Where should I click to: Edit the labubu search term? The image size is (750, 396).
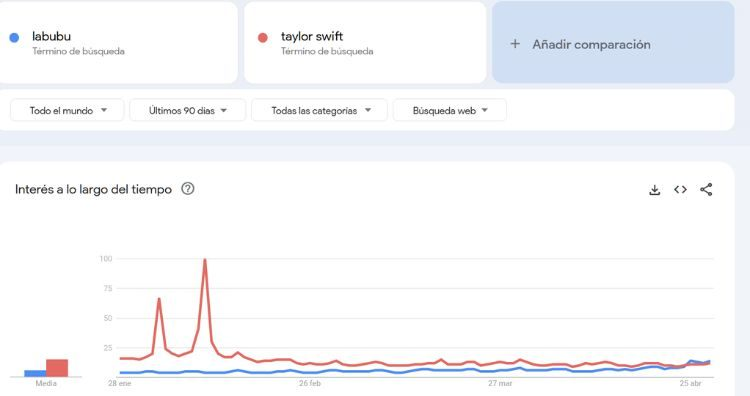[x=52, y=36]
